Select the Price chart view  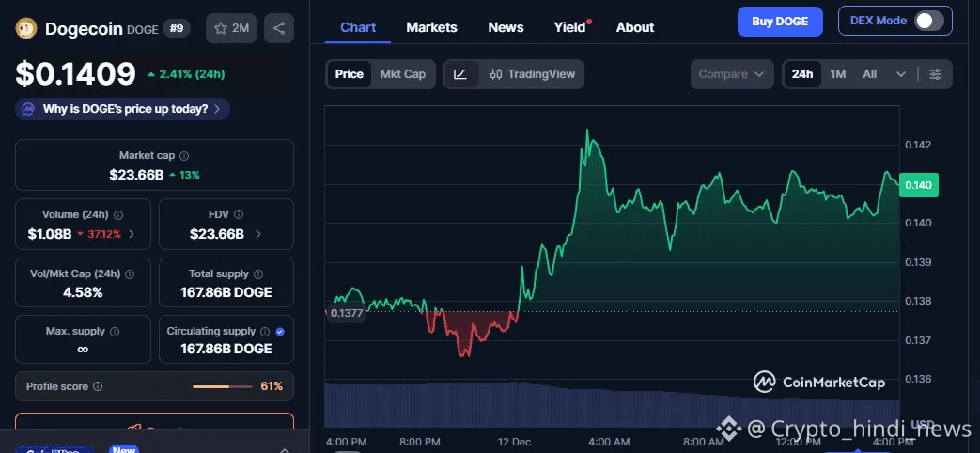point(350,74)
